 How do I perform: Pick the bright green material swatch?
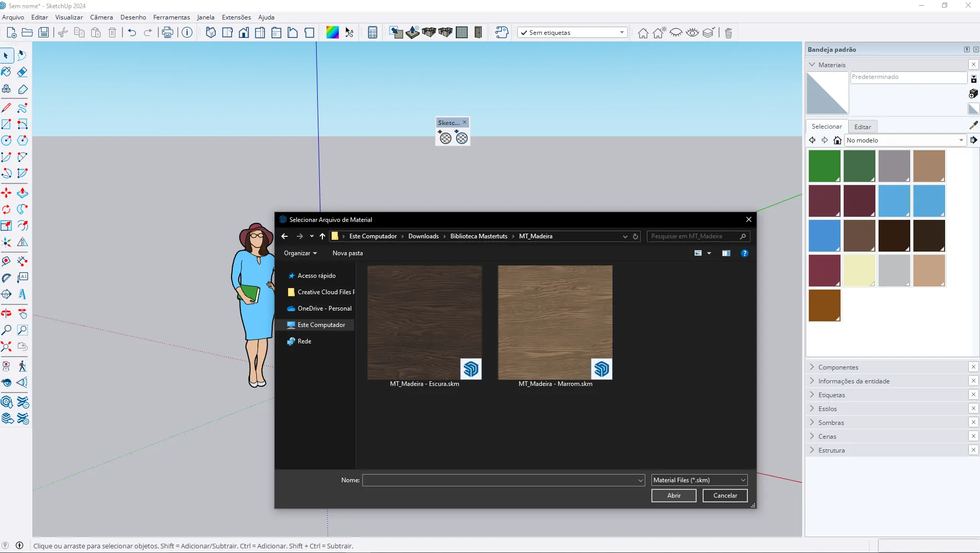click(824, 166)
